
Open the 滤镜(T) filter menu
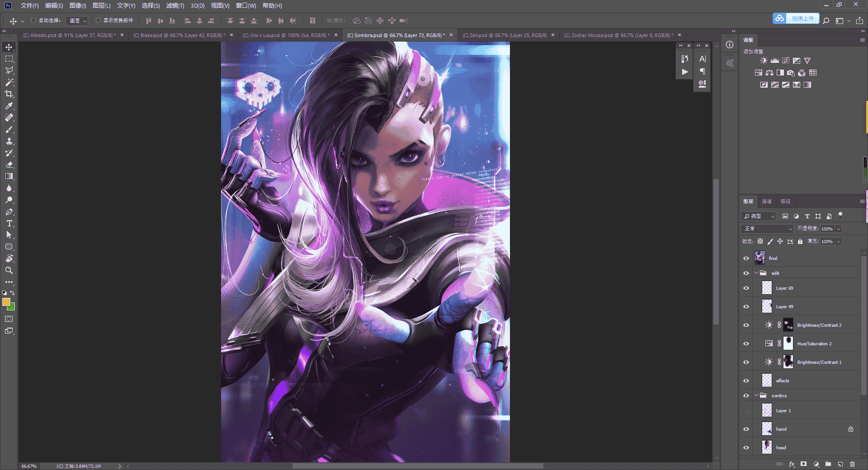point(175,5)
